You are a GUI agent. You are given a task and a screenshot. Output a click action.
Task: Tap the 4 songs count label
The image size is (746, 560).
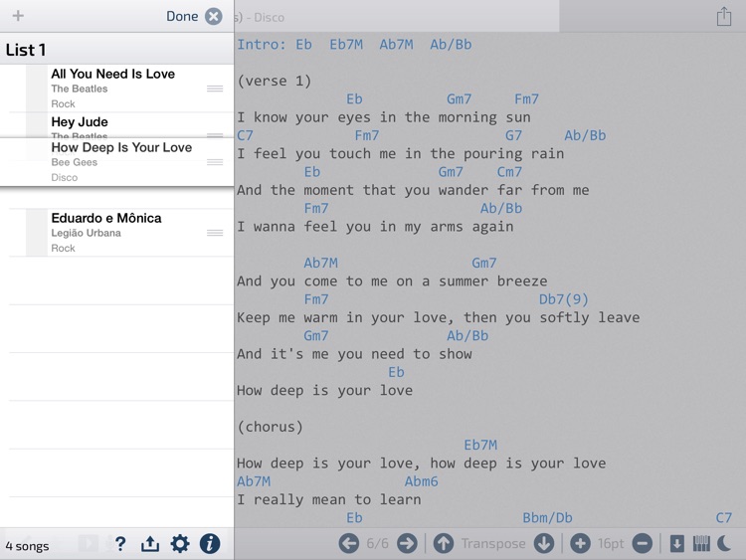[27, 546]
